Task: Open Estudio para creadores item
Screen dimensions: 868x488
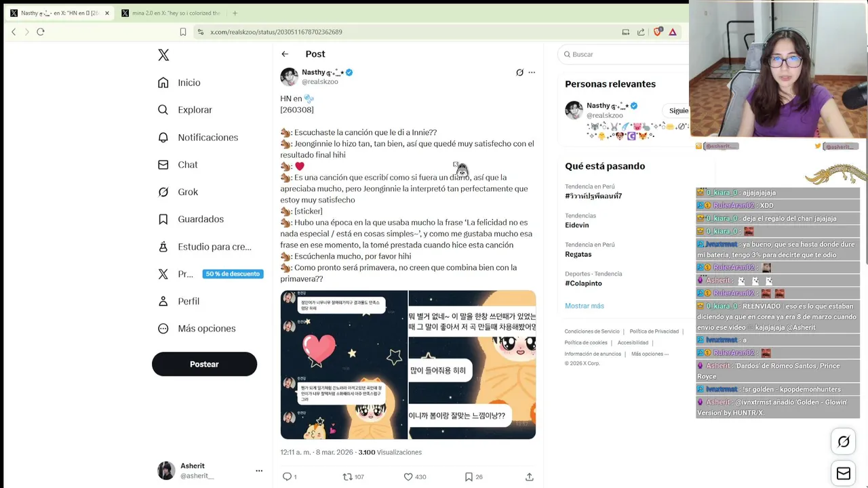Action: click(205, 247)
